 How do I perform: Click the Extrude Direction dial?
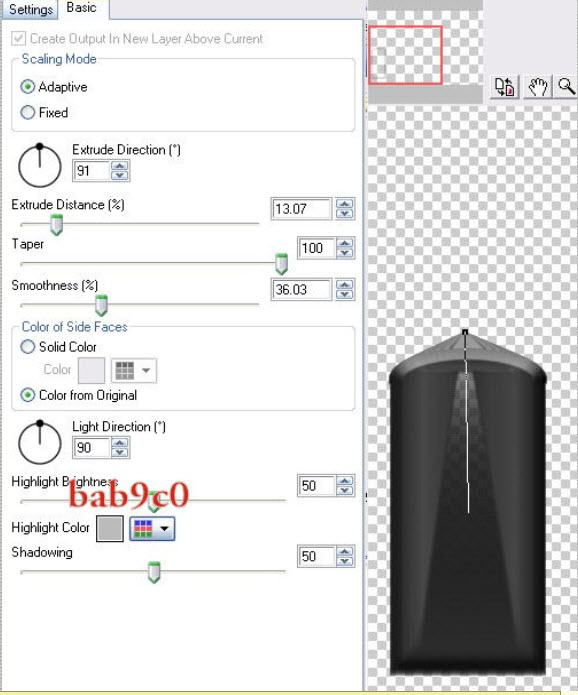40,165
